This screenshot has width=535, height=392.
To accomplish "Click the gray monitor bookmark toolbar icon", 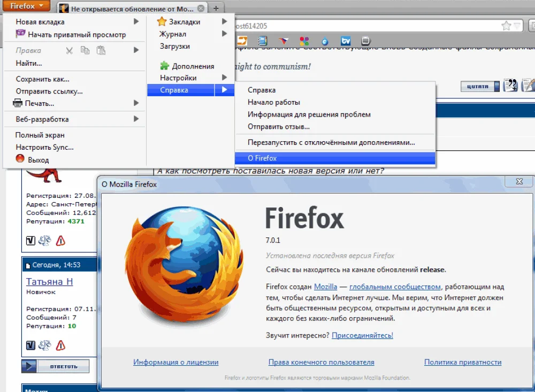I will 365,41.
